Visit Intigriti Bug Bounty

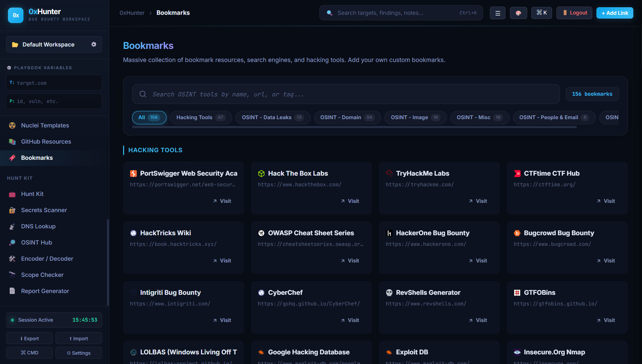222,320
